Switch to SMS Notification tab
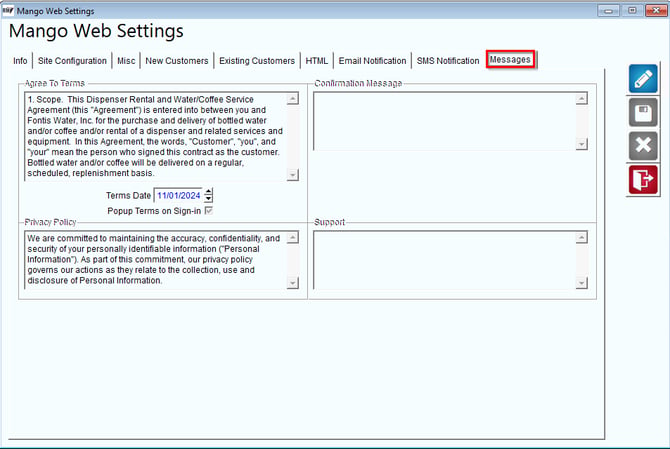Viewport: 670px width, 449px height. pyautogui.click(x=448, y=61)
